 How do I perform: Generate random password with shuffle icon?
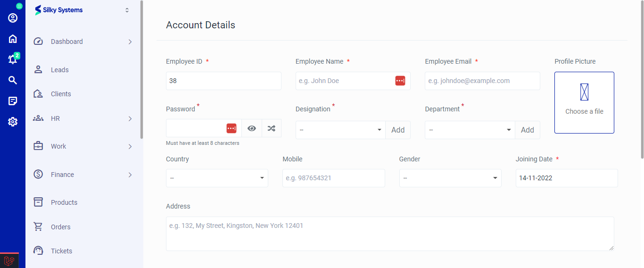(272, 128)
